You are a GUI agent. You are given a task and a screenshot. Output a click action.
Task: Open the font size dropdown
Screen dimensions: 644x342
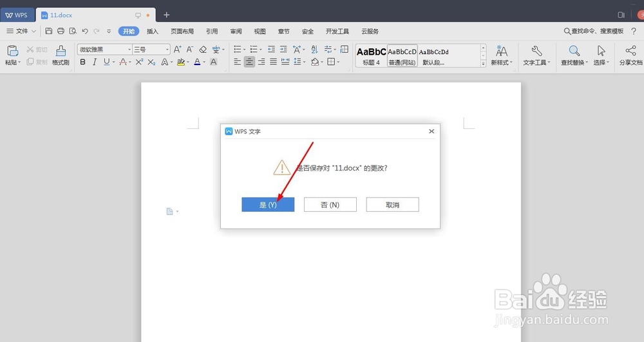point(167,49)
